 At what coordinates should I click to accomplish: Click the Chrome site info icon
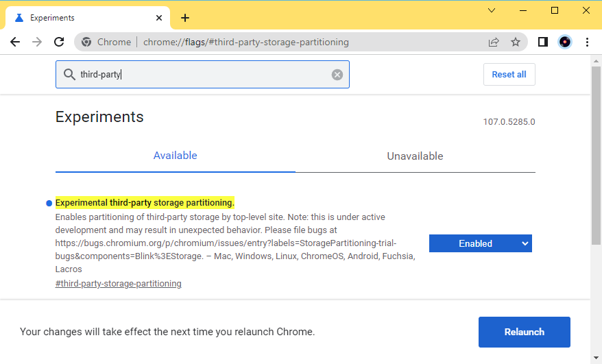click(x=86, y=42)
